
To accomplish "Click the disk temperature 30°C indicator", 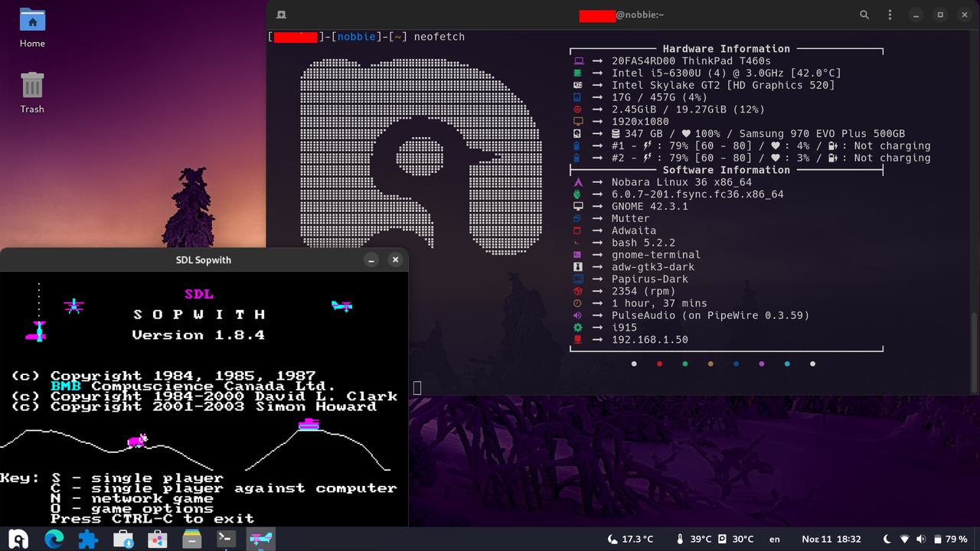I will (x=736, y=540).
